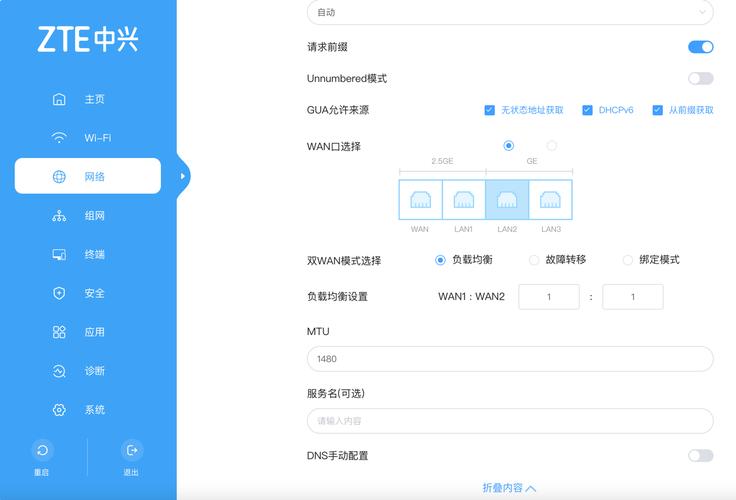This screenshot has height=500, width=736.
Task: Select the highlighted LAN2 port icon
Action: tap(507, 200)
